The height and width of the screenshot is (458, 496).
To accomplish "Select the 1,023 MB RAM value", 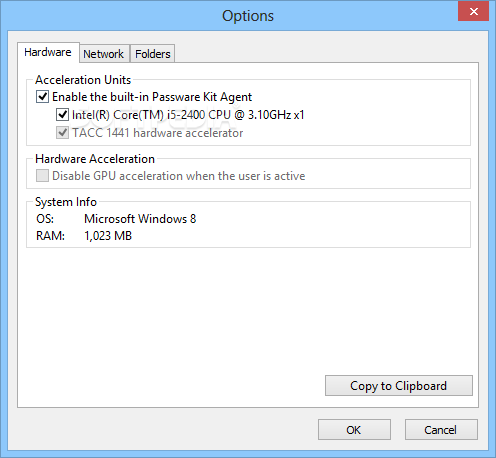I will coord(108,236).
